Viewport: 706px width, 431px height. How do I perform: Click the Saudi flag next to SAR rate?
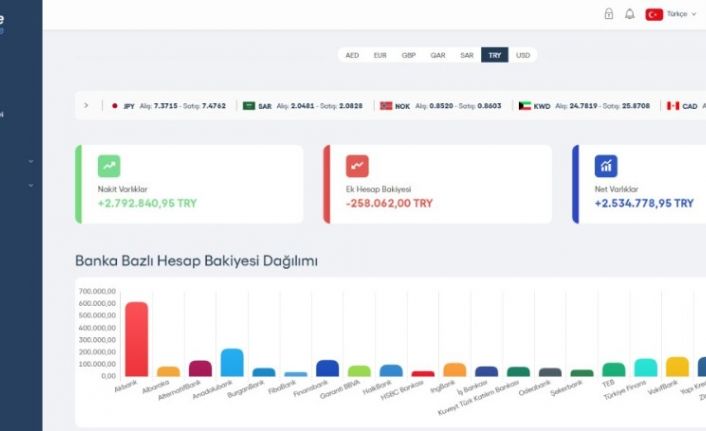pyautogui.click(x=249, y=105)
